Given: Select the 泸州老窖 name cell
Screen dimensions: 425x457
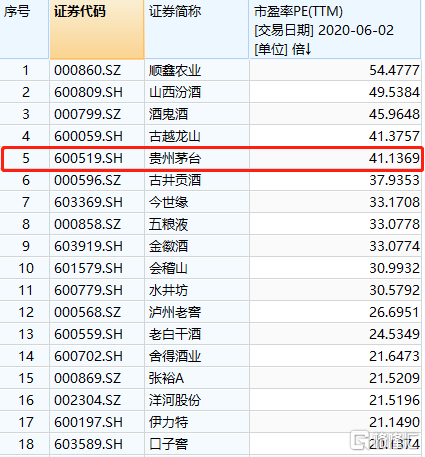Looking at the screenshot, I should point(197,312).
